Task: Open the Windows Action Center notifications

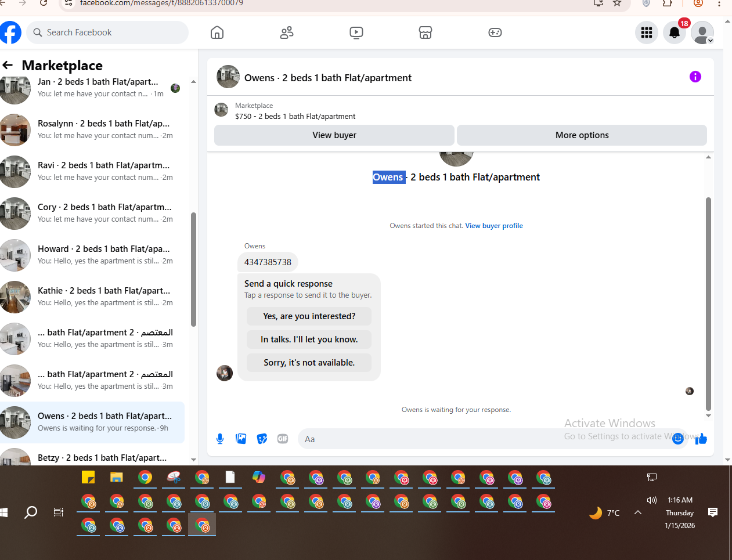Action: [713, 512]
